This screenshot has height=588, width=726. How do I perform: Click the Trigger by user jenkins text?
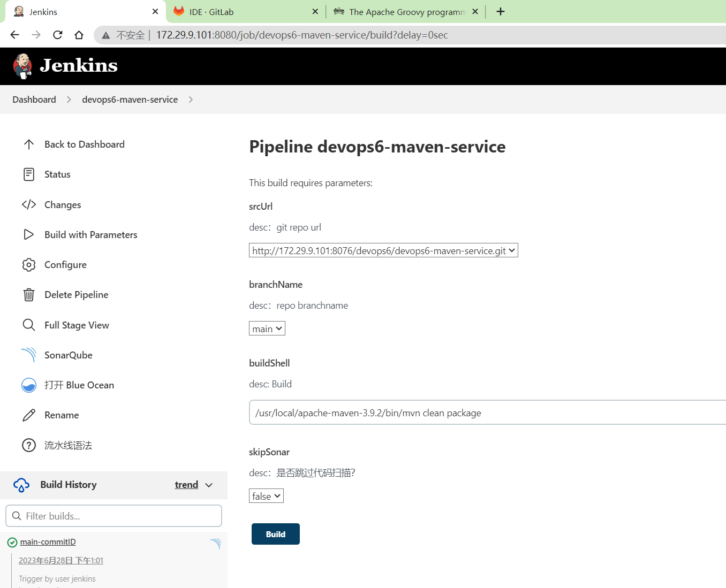(x=57, y=579)
